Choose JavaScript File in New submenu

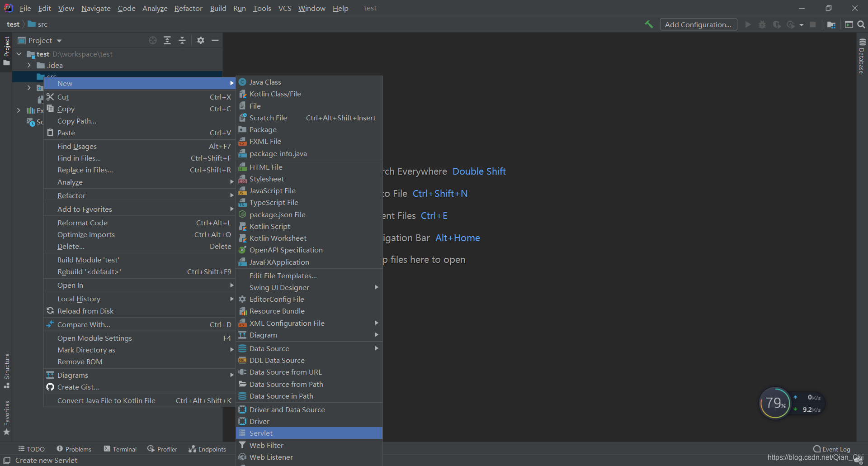coord(309,190)
